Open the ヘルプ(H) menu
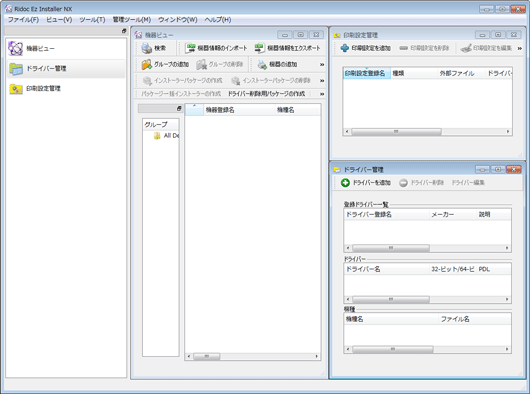This screenshot has height=394, width=530. pyautogui.click(x=218, y=20)
